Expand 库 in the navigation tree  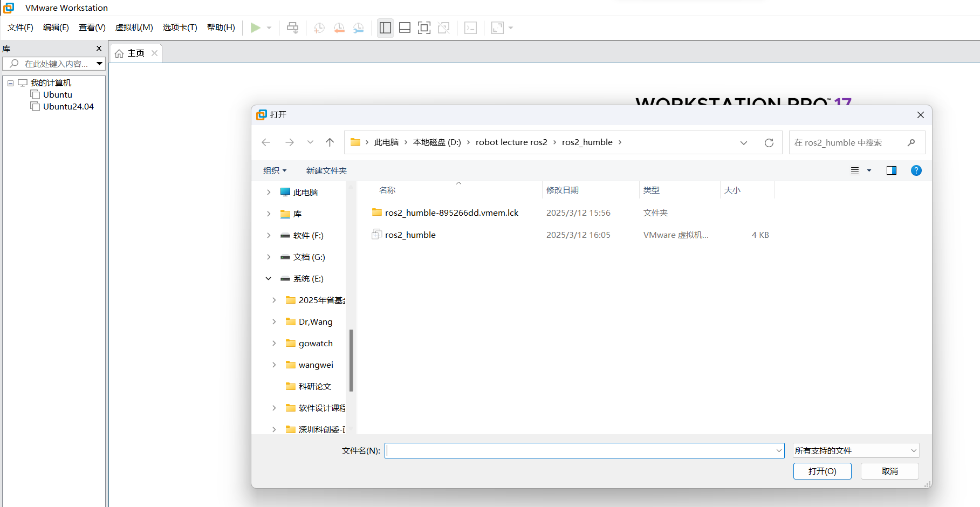click(269, 214)
